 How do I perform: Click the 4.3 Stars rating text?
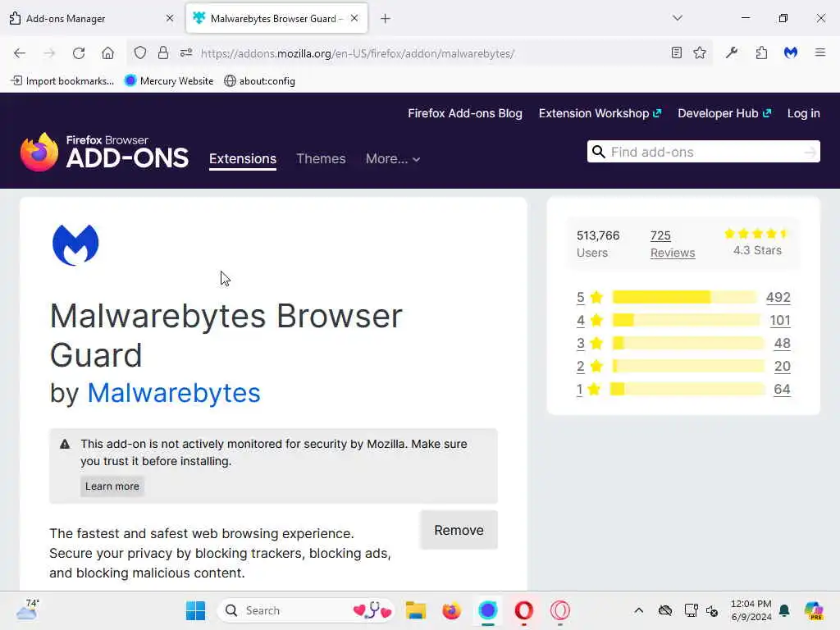(x=757, y=250)
